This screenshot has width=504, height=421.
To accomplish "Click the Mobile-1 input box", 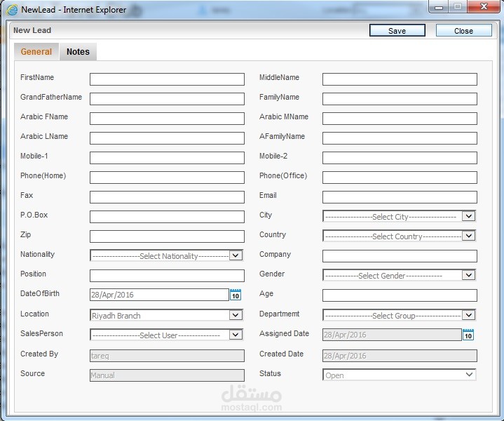I will click(x=167, y=158).
